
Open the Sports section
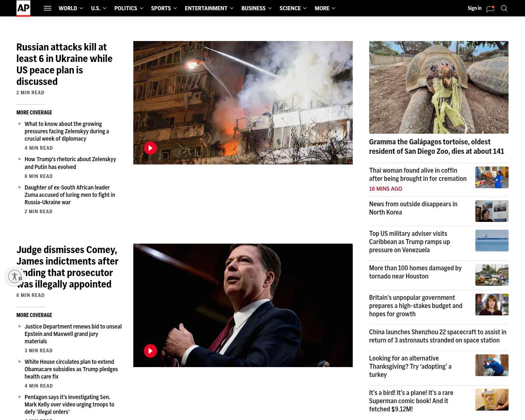[x=161, y=8]
